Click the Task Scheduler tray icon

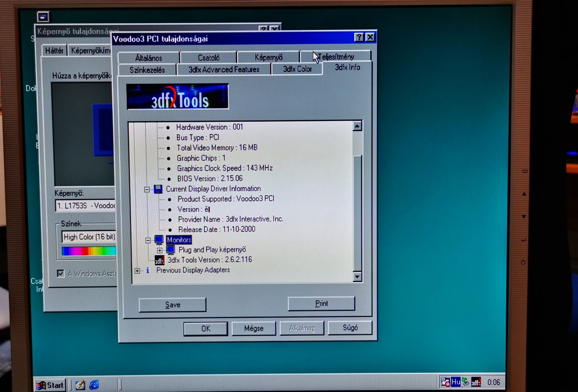click(x=446, y=382)
